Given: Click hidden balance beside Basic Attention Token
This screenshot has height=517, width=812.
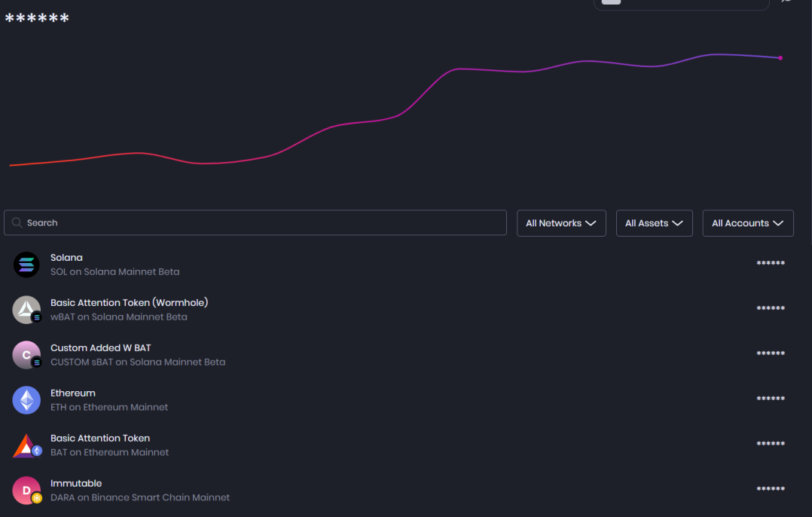Looking at the screenshot, I should coord(771,444).
